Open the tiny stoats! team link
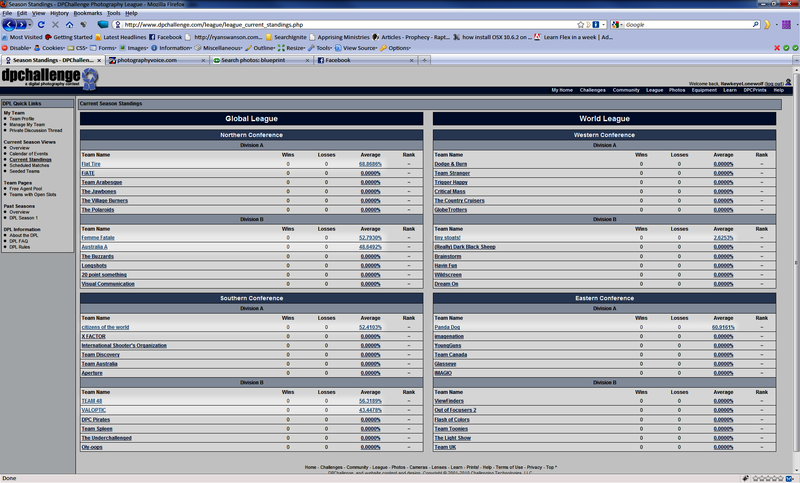The width and height of the screenshot is (800, 483). (447, 238)
